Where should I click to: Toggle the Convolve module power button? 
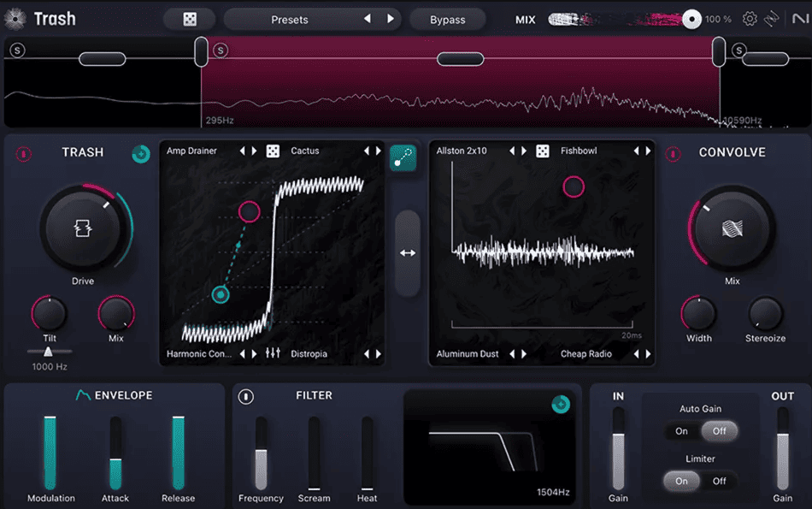[x=674, y=154]
